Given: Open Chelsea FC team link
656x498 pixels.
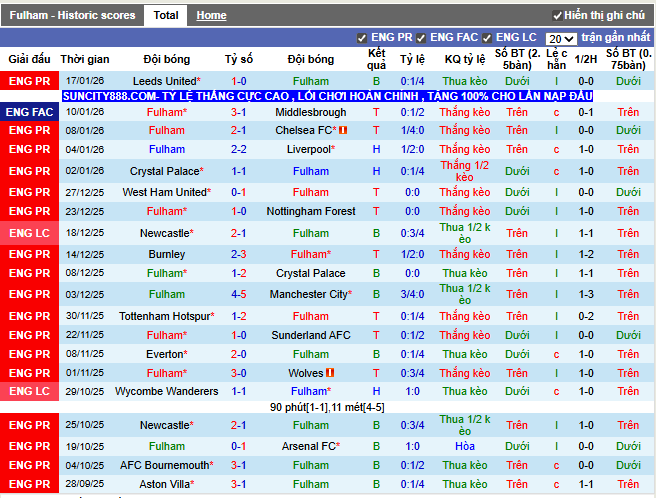Looking at the screenshot, I should pos(305,131).
